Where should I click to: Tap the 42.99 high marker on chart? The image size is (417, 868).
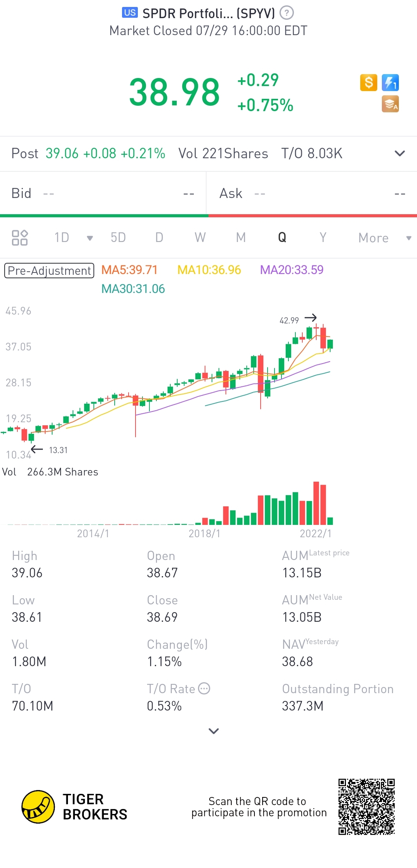pos(289,320)
